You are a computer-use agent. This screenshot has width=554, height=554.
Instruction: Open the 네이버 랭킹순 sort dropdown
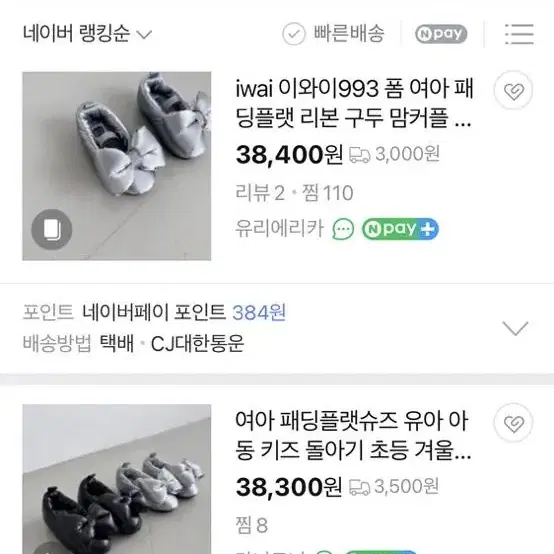87,34
